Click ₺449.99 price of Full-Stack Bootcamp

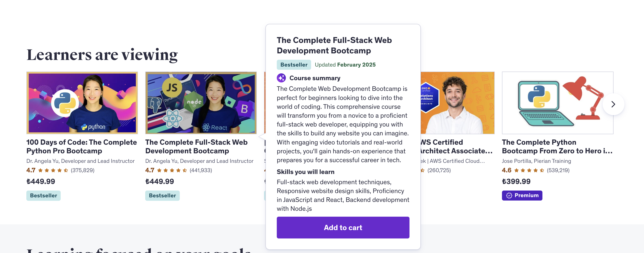(160, 181)
